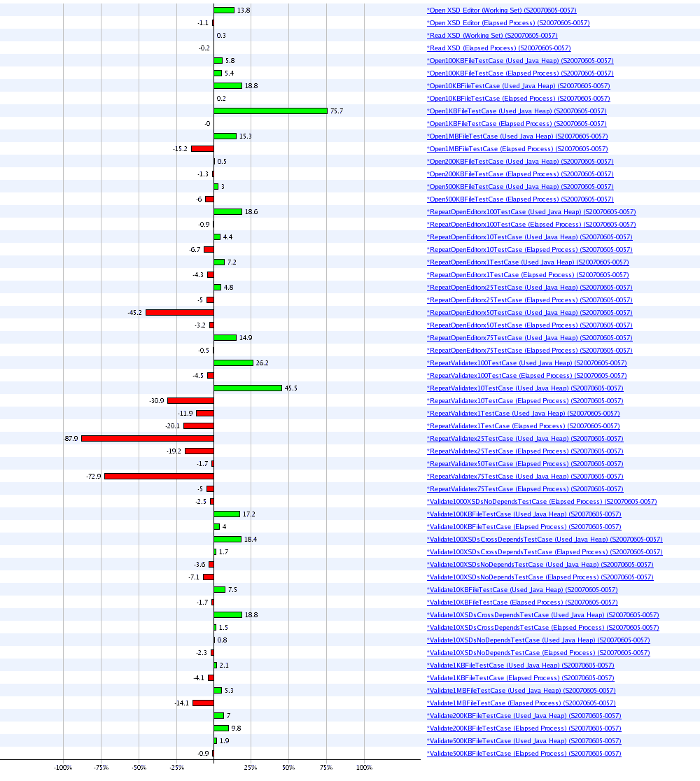
Task: Select the Validate1MBFileTestCase (Elapsed Process) link
Action: tap(521, 703)
